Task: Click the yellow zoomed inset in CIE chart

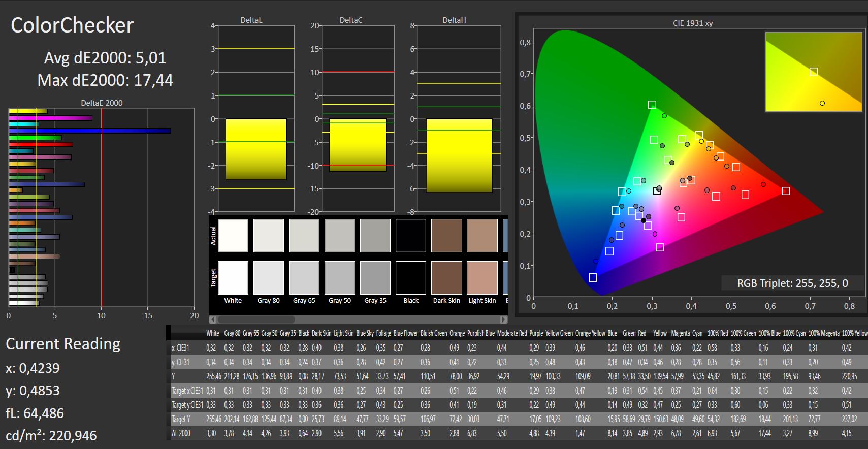Action: (x=814, y=72)
